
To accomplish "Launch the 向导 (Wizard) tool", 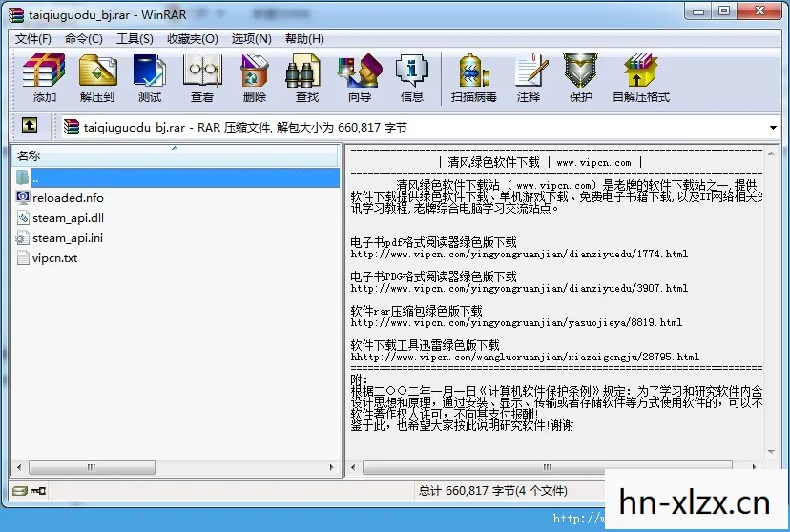I will pos(360,78).
